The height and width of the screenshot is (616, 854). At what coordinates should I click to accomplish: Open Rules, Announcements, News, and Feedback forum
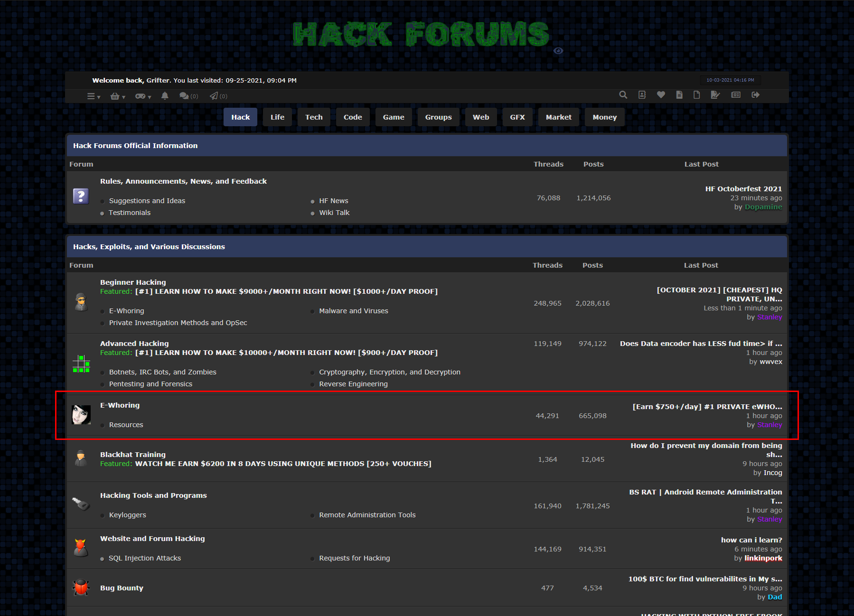[x=183, y=181]
